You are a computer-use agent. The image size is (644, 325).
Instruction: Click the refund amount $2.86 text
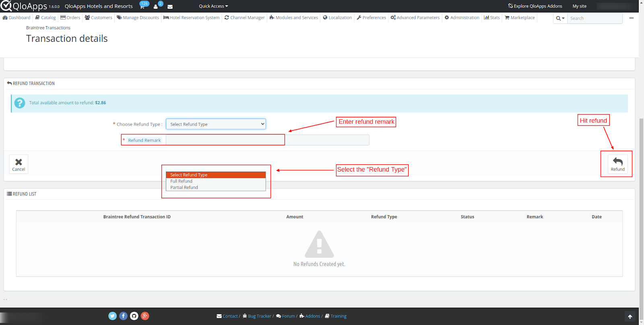tap(100, 103)
